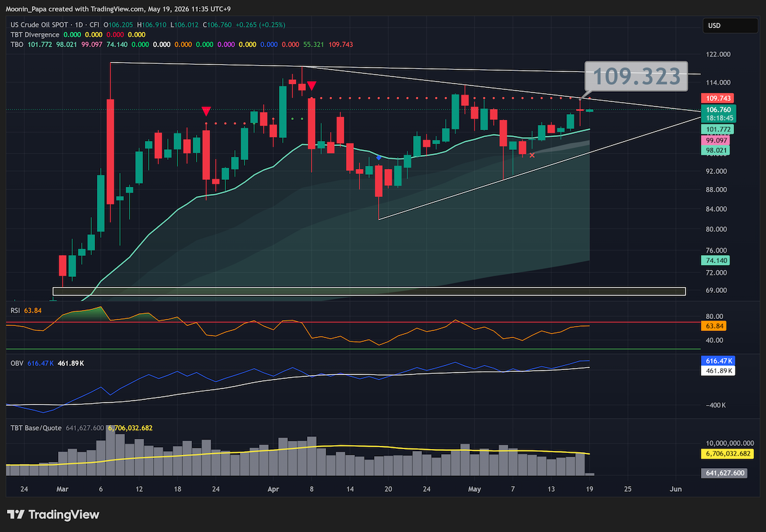Select the red down-triangle signal on the late-March candle
This screenshot has height=532, width=766.
(206, 111)
